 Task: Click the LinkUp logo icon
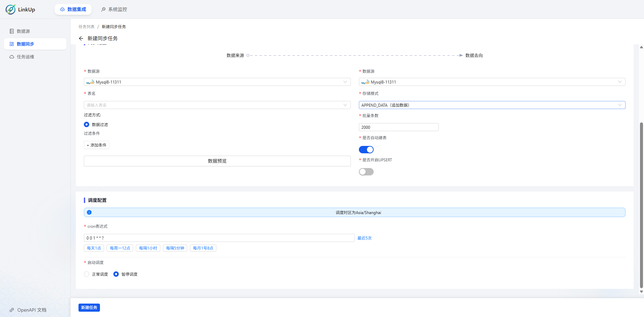(10, 9)
